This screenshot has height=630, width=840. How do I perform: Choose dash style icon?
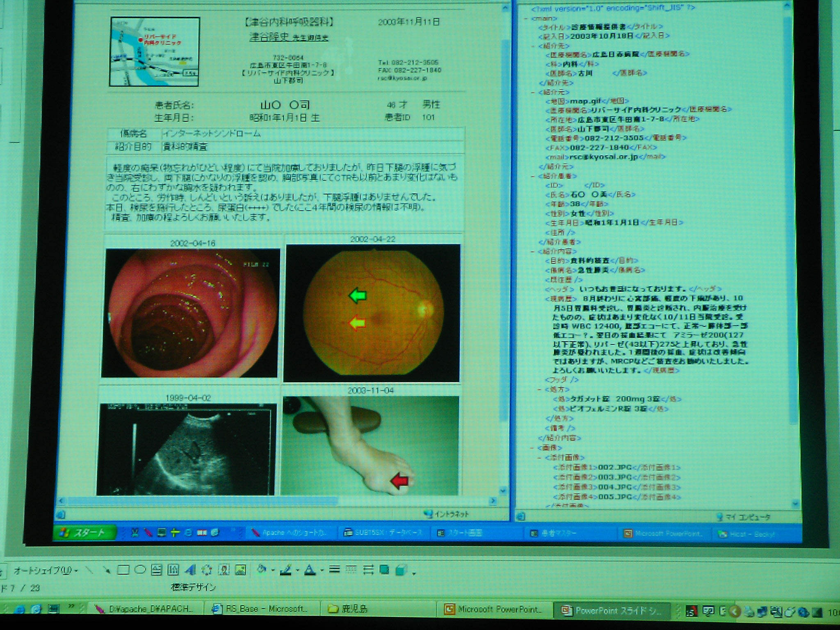[351, 570]
